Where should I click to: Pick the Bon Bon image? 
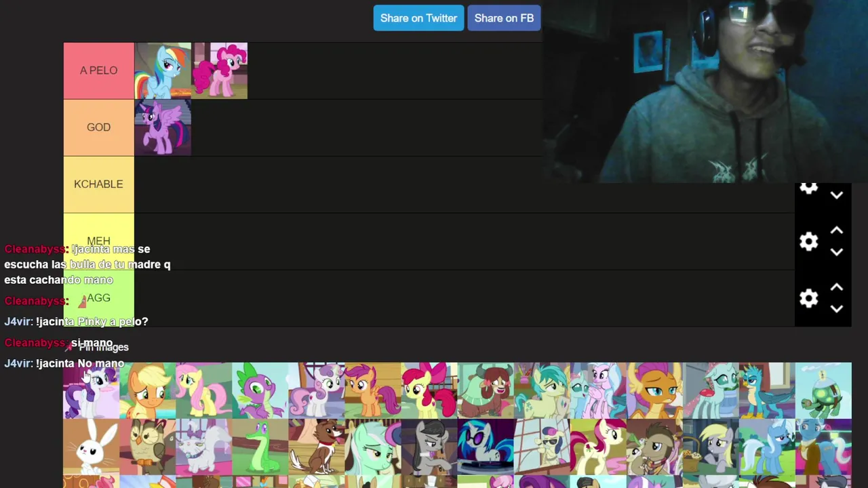(x=541, y=447)
